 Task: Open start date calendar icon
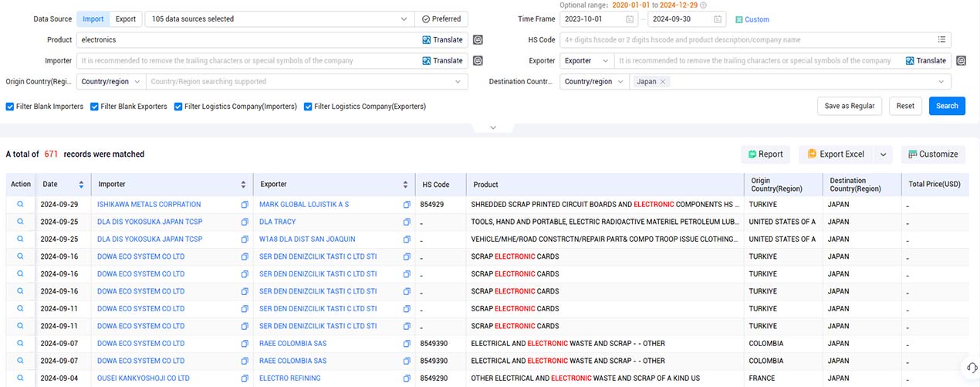[x=630, y=19]
